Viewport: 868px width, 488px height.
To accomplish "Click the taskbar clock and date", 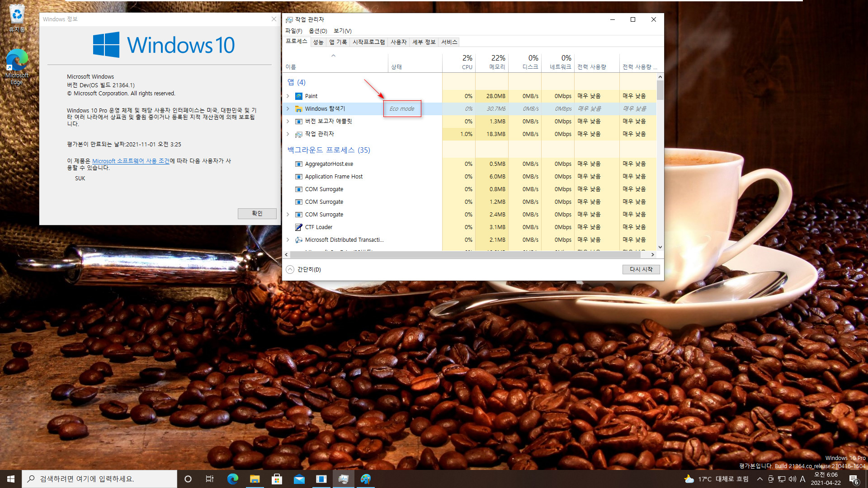I will pos(826,479).
